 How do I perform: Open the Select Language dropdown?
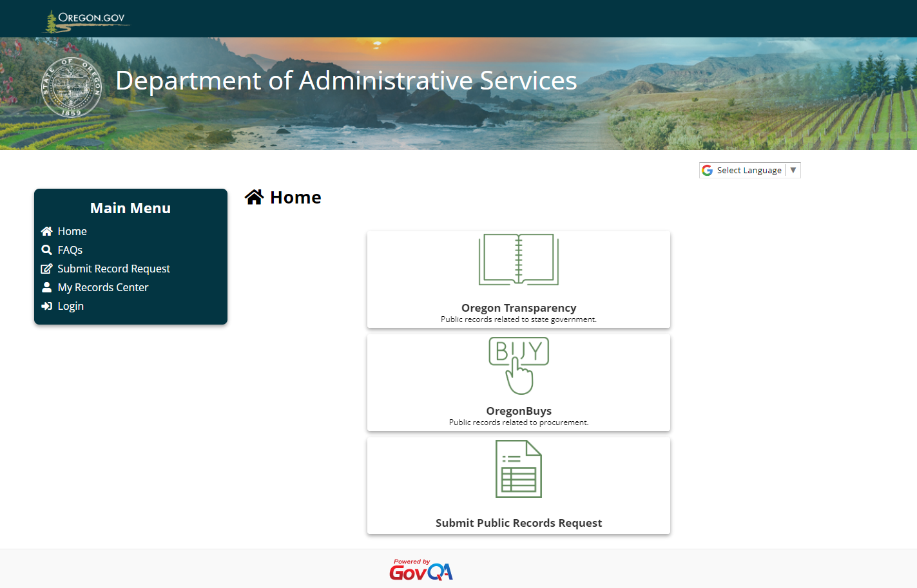(748, 171)
